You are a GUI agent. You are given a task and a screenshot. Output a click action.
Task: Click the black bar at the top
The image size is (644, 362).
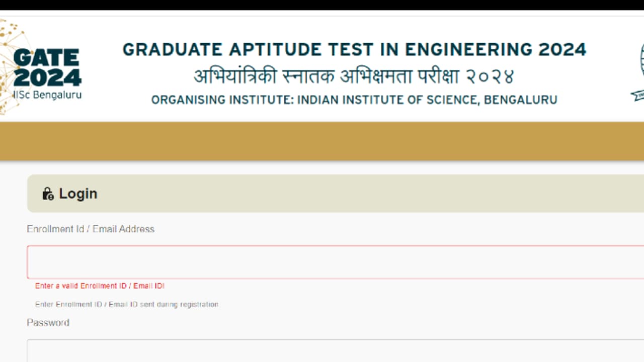[322, 5]
